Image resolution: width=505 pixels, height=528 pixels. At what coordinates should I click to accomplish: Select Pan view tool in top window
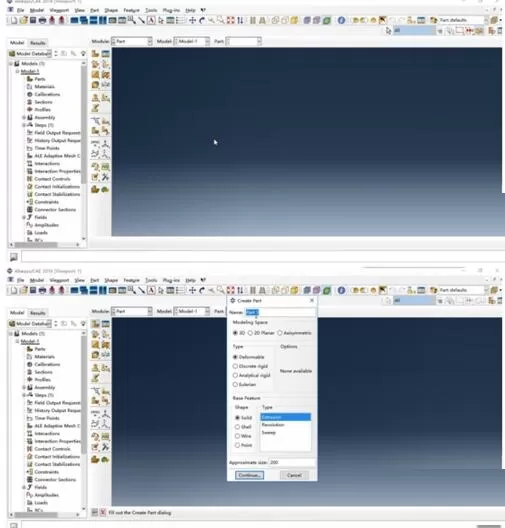coord(192,21)
